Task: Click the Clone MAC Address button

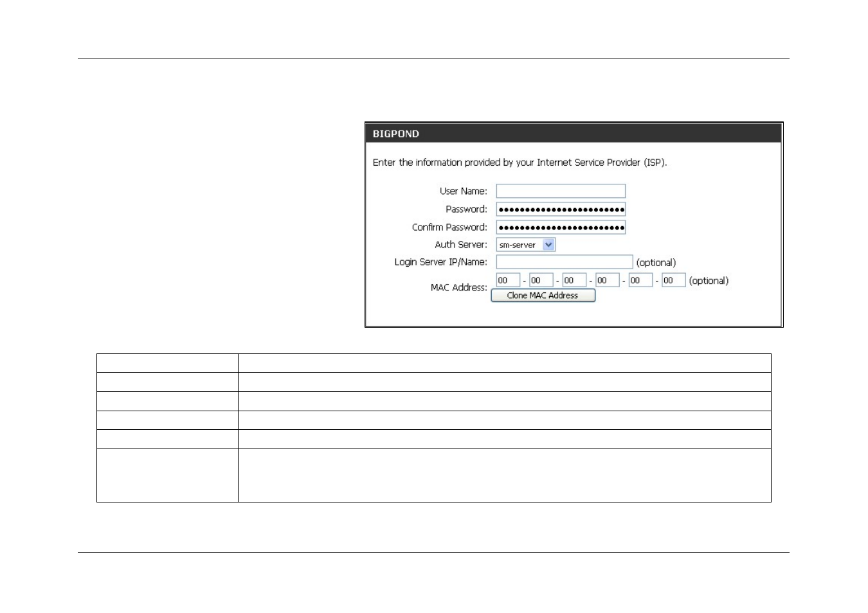Action: coord(543,296)
